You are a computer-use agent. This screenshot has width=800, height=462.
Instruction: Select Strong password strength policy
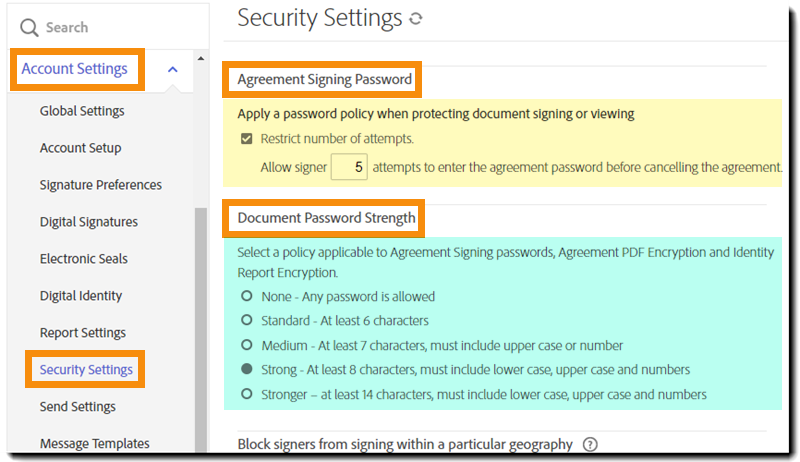tap(246, 369)
